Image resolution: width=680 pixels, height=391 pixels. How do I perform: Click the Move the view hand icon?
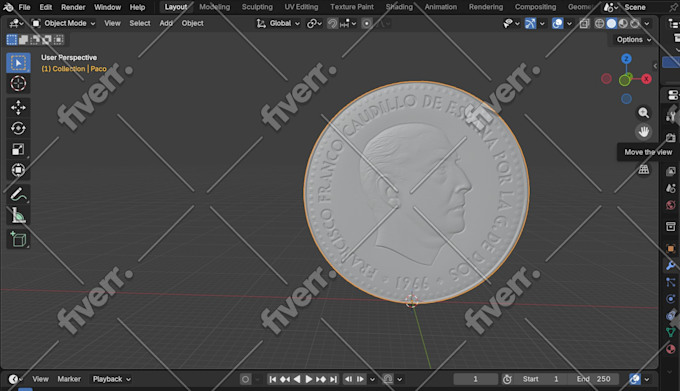(644, 131)
